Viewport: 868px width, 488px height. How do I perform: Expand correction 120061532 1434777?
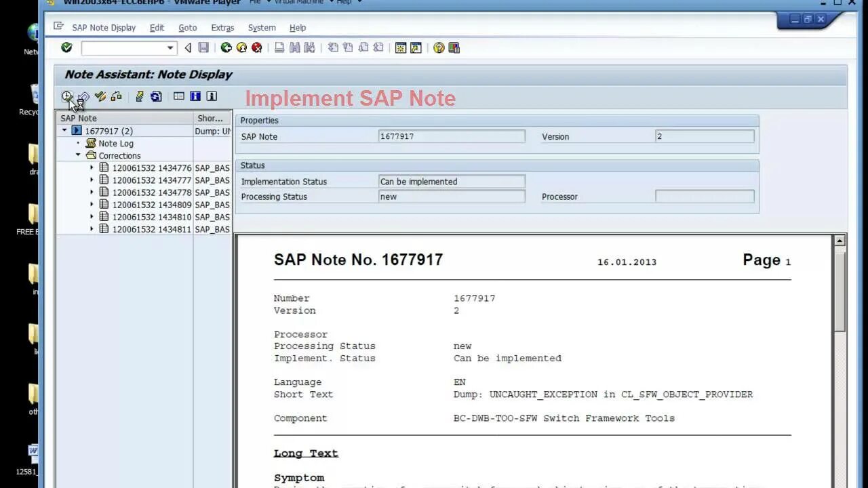tap(92, 180)
